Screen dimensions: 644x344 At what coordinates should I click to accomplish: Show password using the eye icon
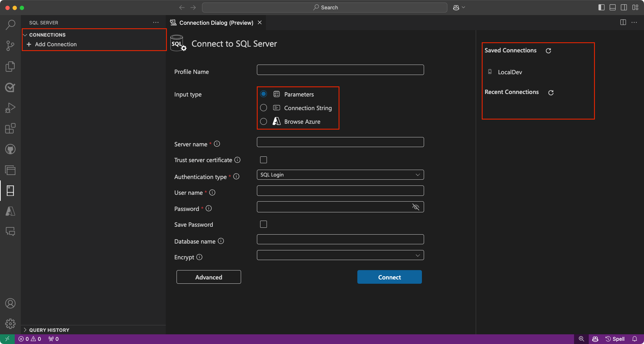pyautogui.click(x=416, y=207)
